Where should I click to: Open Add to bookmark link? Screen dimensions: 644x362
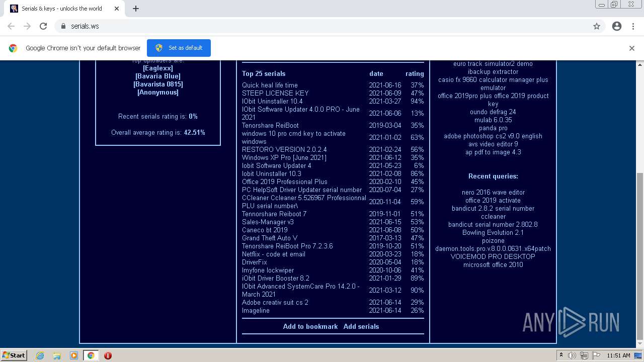coord(310,326)
